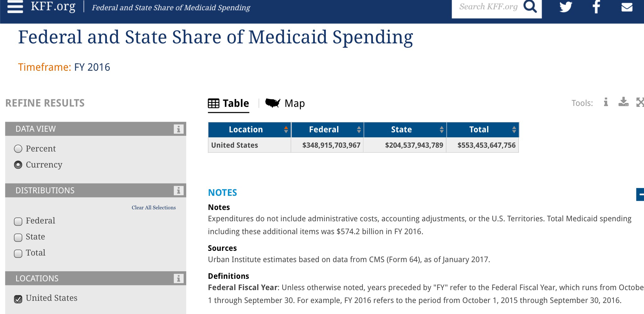Share page via Facebook icon

(596, 7)
